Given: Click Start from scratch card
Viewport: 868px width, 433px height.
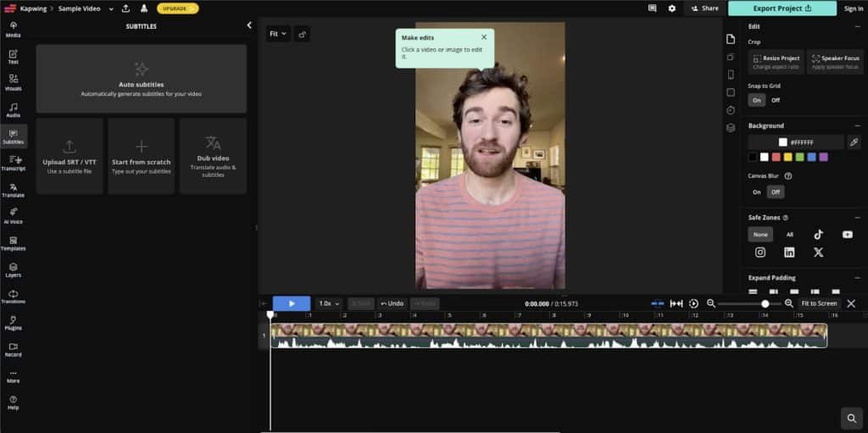Looking at the screenshot, I should click(x=142, y=156).
